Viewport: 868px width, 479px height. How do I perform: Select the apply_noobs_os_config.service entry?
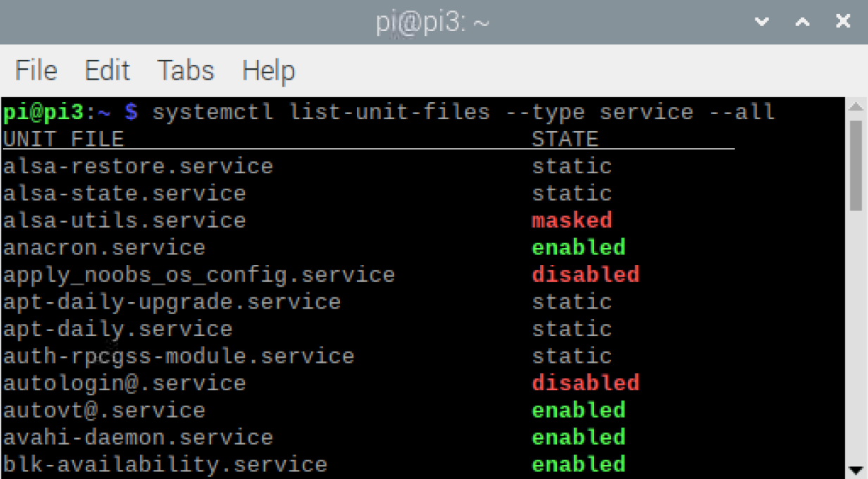coord(199,274)
